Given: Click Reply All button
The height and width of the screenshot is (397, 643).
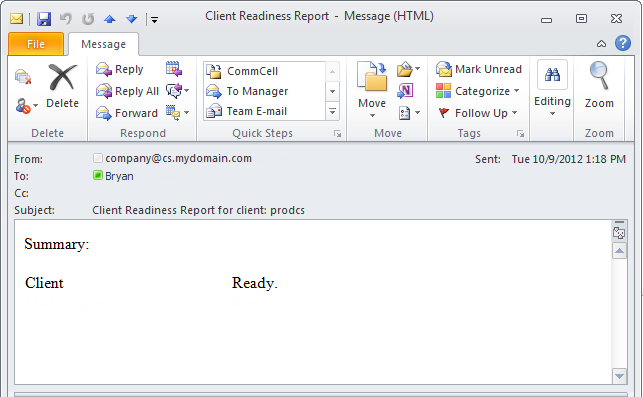Looking at the screenshot, I should tap(127, 91).
